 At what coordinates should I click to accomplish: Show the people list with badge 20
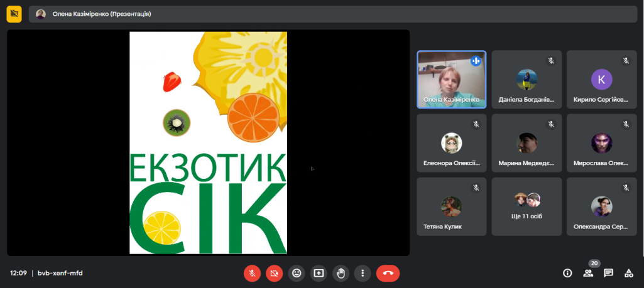click(x=588, y=273)
